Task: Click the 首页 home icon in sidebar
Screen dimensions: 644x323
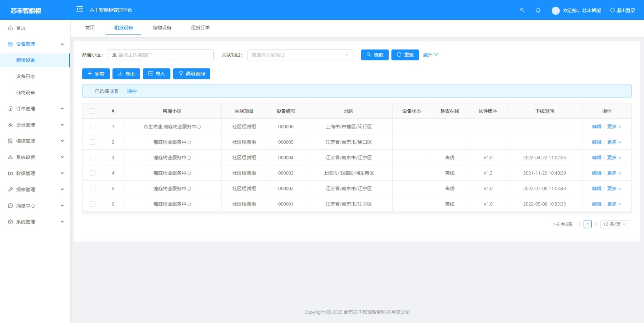Action: tap(10, 28)
